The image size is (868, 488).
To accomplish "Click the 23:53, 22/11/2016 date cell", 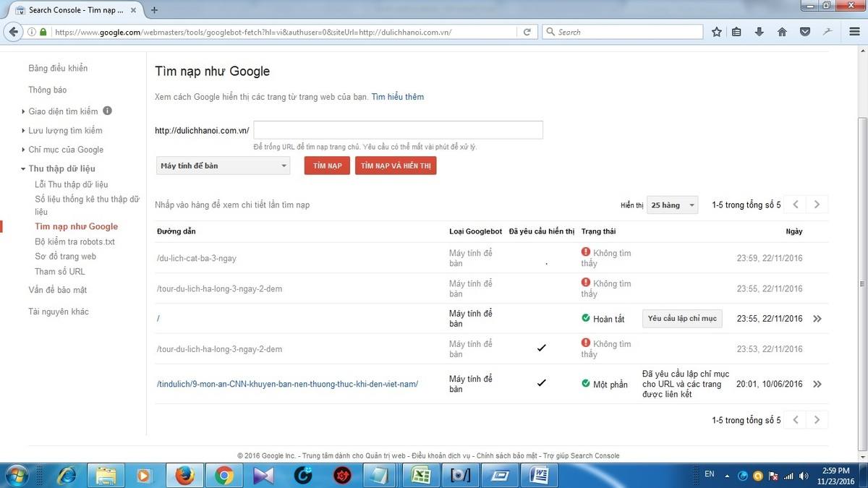I will [x=770, y=349].
